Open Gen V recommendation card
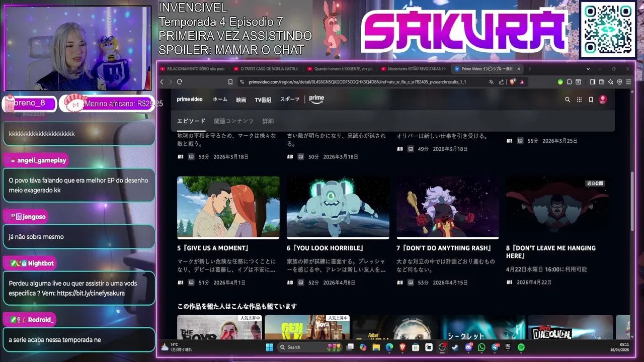This screenshot has width=644, height=362. pos(307,327)
